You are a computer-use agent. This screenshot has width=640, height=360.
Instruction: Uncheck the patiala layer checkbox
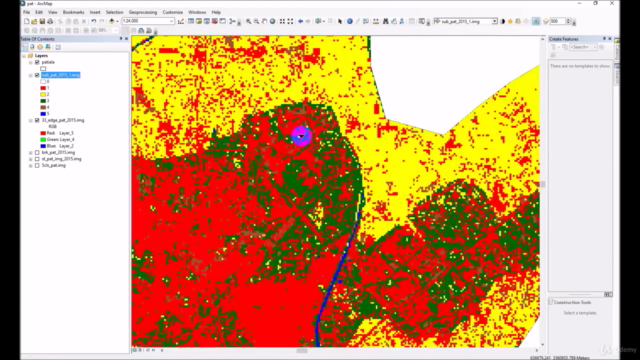pyautogui.click(x=37, y=62)
